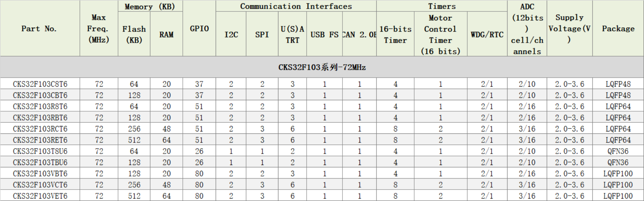Click the Part No. column header

click(x=40, y=29)
